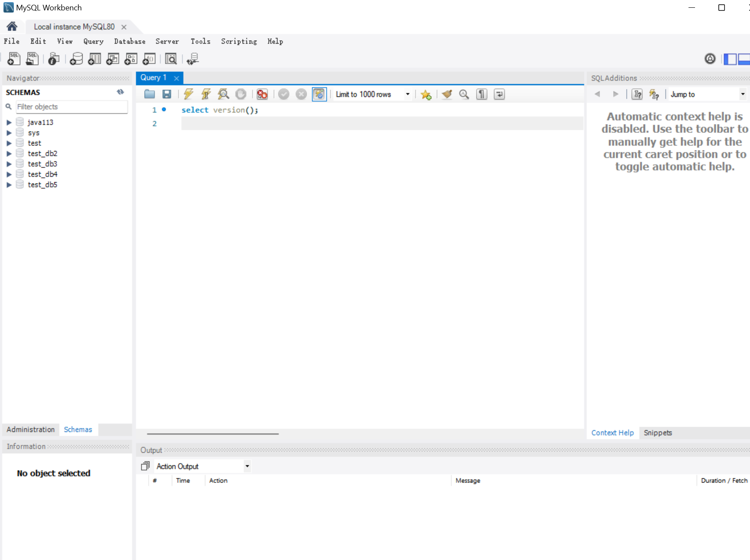Copy output icon beside Action Output
The image size is (750, 560).
pos(145,466)
